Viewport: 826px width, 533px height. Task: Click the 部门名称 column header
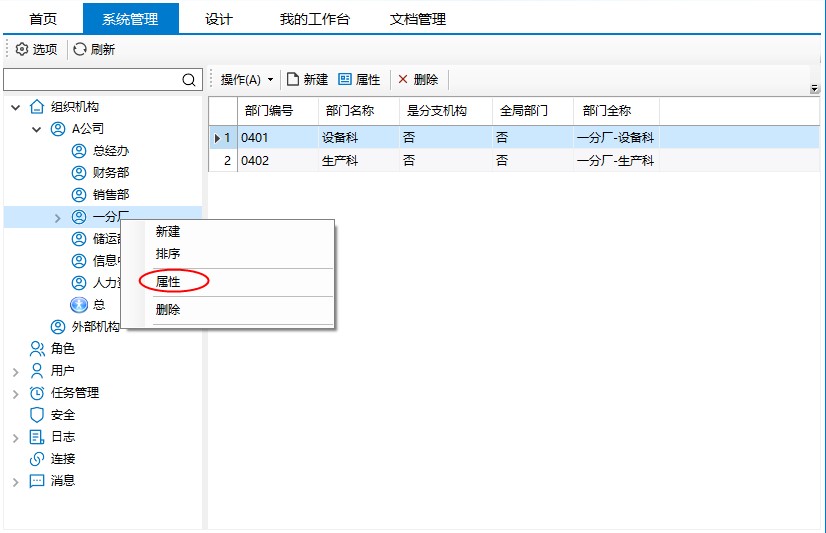[x=359, y=111]
